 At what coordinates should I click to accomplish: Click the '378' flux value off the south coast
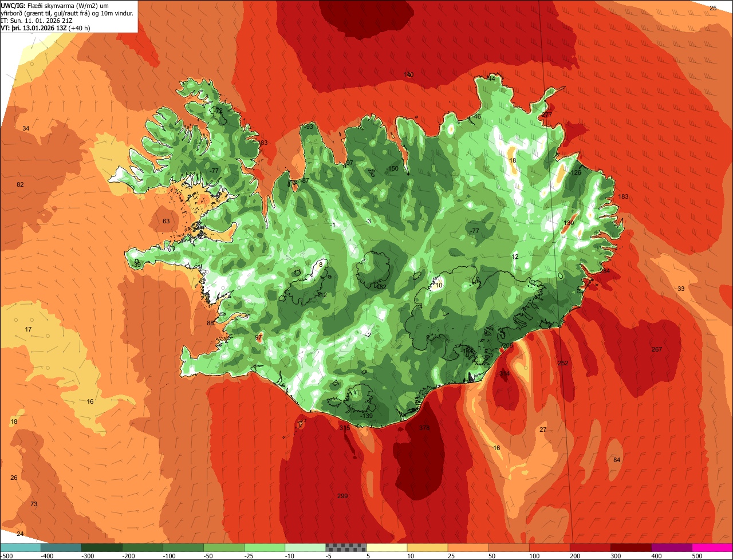(424, 428)
